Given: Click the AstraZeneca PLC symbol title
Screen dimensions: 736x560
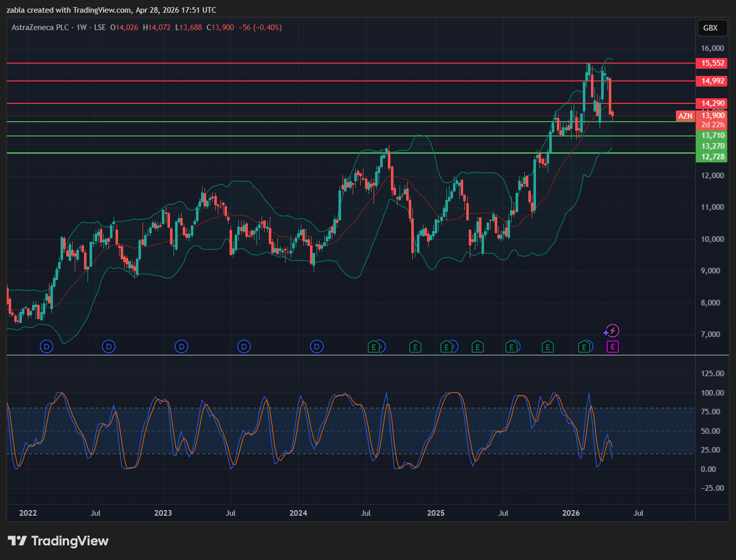Looking at the screenshot, I should click(40, 27).
